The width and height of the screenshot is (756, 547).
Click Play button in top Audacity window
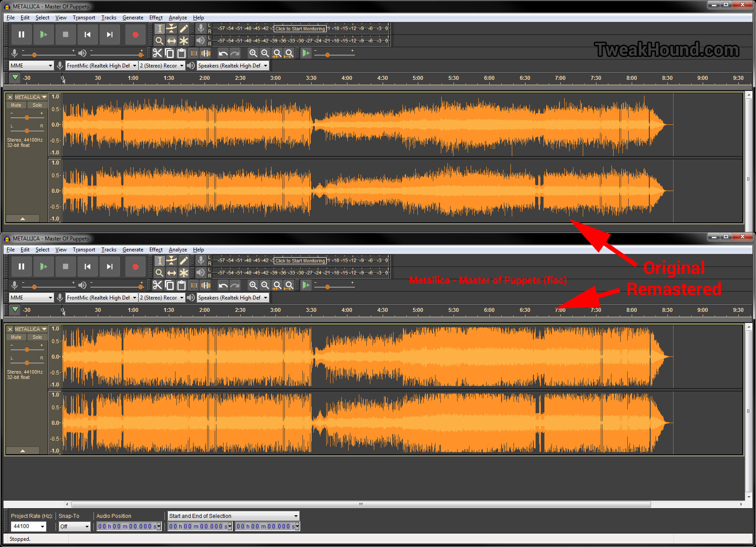pos(43,34)
